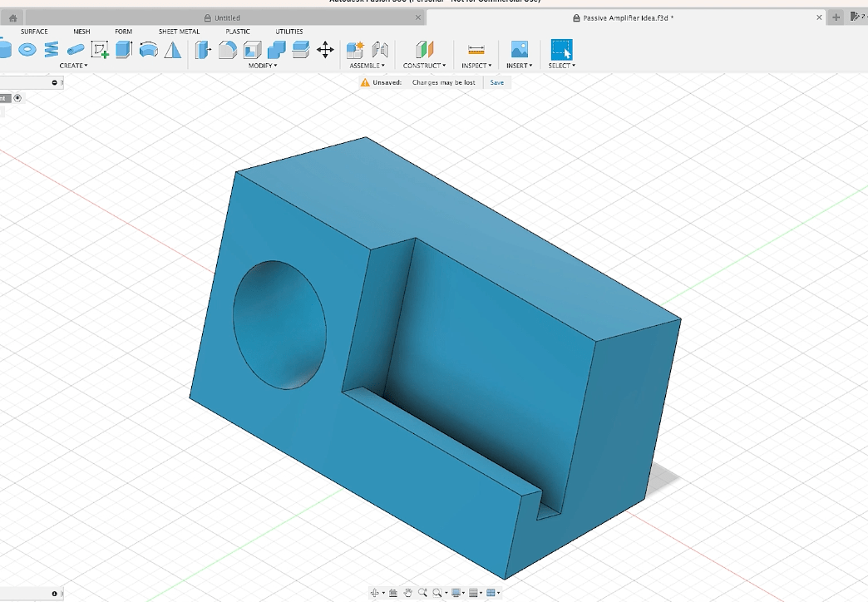This screenshot has height=602, width=868.
Task: Expand the SELECT dropdown
Action: (x=561, y=66)
